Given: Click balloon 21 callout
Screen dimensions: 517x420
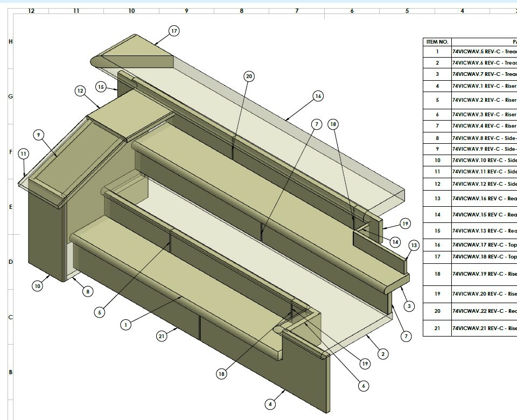Looking at the screenshot, I should tap(162, 336).
